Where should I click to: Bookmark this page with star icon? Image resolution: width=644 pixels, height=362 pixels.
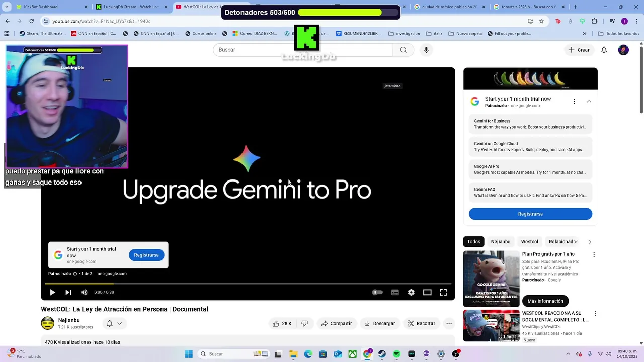541,21
